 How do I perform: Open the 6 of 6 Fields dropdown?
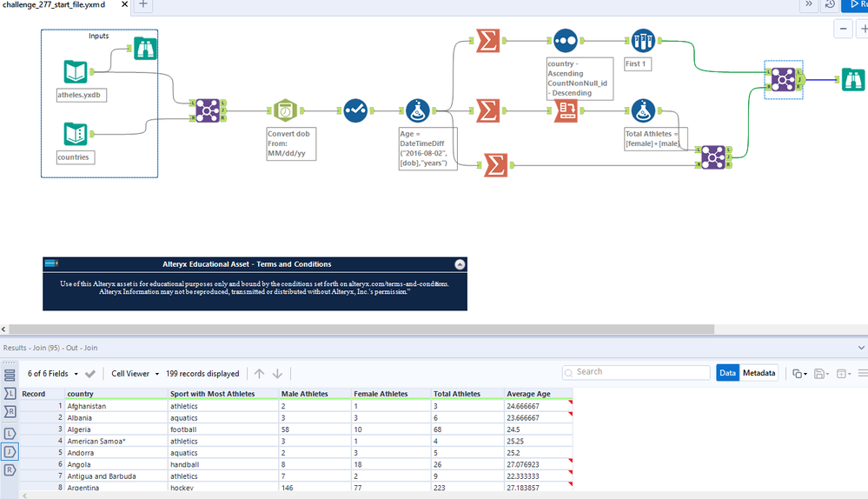click(x=53, y=374)
